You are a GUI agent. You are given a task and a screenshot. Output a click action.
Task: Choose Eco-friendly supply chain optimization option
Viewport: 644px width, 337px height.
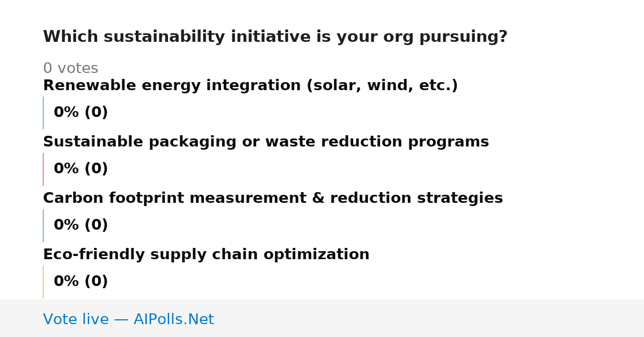click(206, 255)
